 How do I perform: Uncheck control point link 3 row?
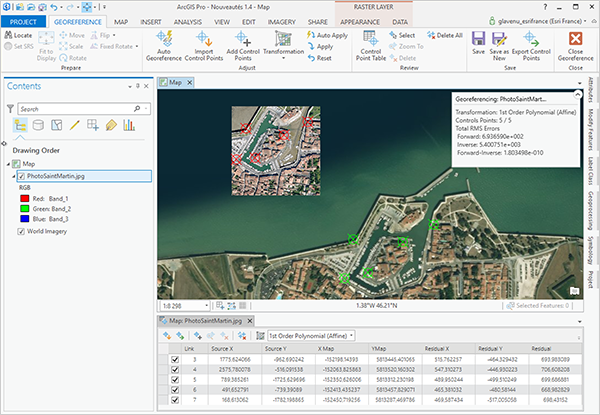pyautogui.click(x=176, y=358)
